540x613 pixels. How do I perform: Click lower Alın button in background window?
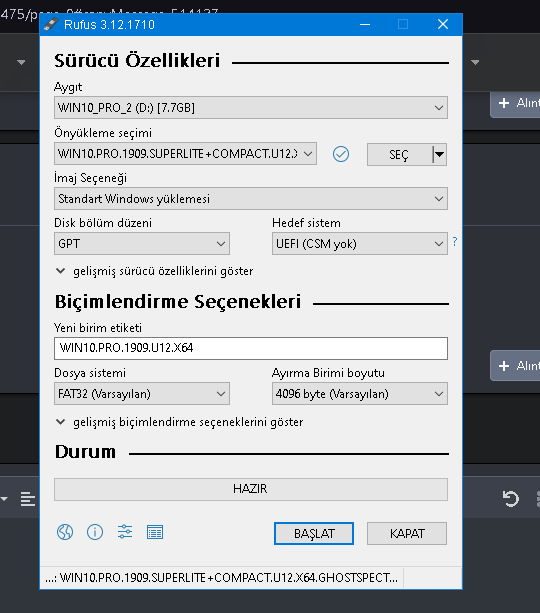pos(515,366)
